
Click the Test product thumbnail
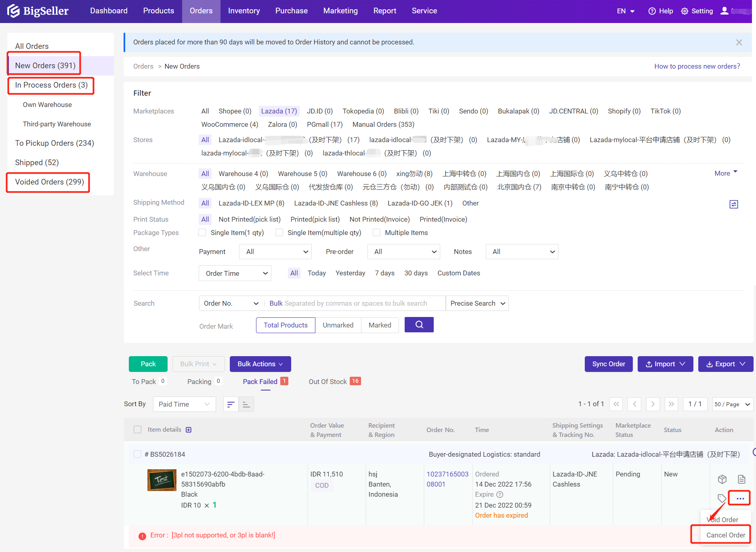162,480
